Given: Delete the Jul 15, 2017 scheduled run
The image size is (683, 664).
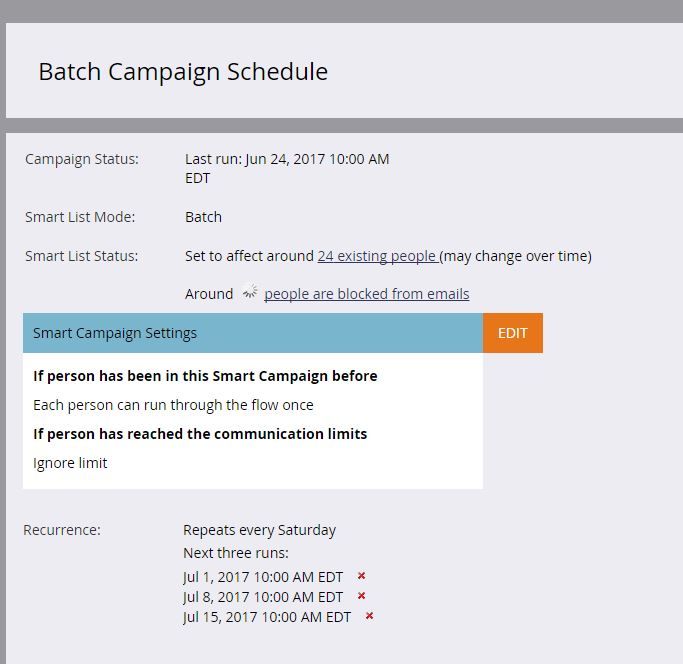Looking at the screenshot, I should 369,616.
